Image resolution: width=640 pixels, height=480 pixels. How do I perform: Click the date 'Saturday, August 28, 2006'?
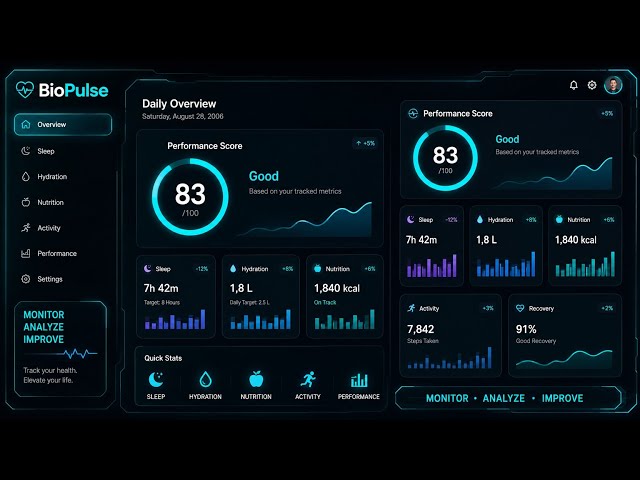pos(183,116)
